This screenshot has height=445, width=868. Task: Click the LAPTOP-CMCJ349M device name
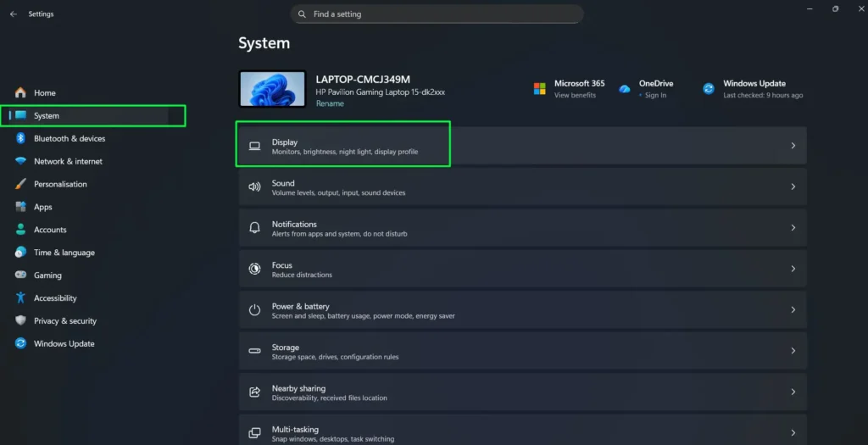coord(363,79)
